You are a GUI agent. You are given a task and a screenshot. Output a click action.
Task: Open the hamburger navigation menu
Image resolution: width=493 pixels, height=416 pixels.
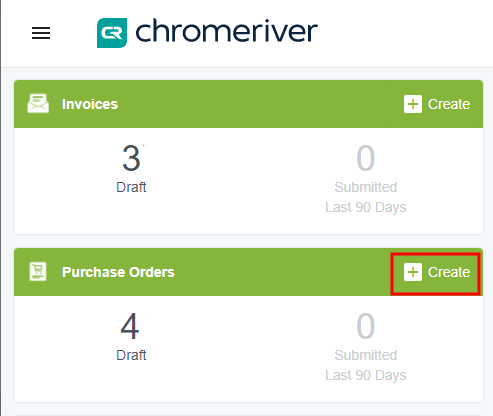click(x=41, y=33)
